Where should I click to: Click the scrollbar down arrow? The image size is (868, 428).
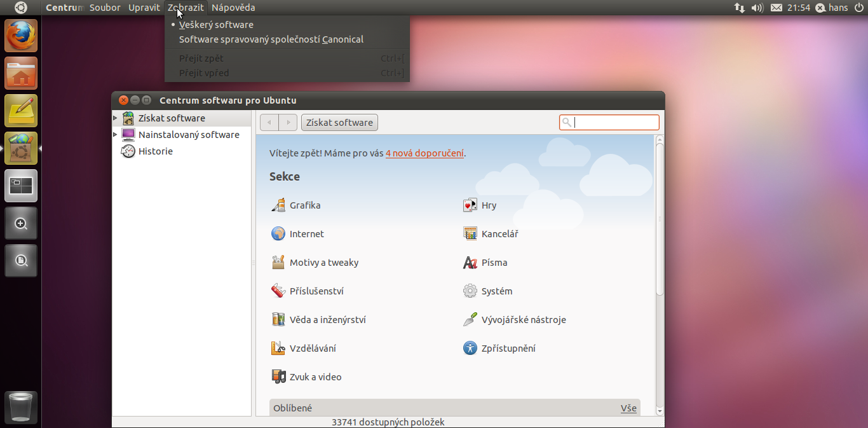click(660, 411)
